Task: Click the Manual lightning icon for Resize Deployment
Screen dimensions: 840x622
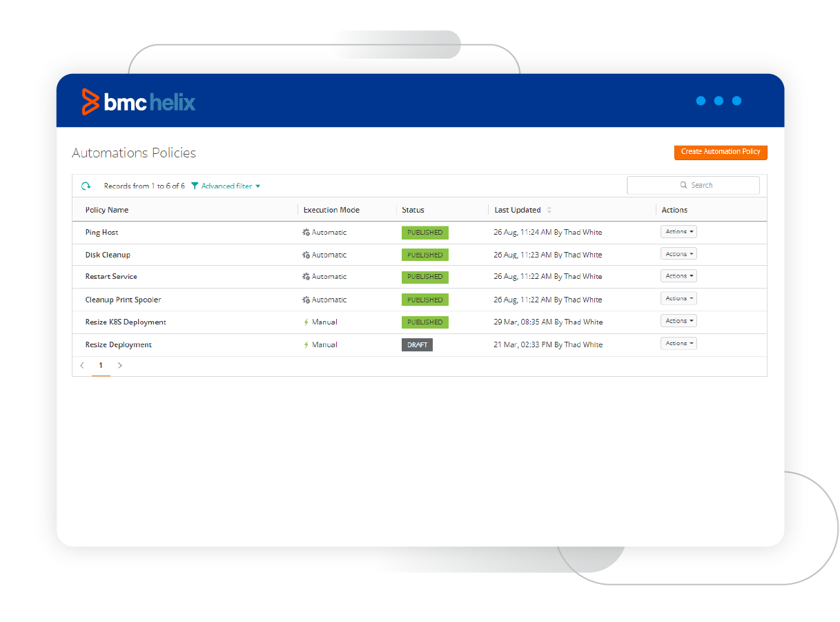Action: 306,344
